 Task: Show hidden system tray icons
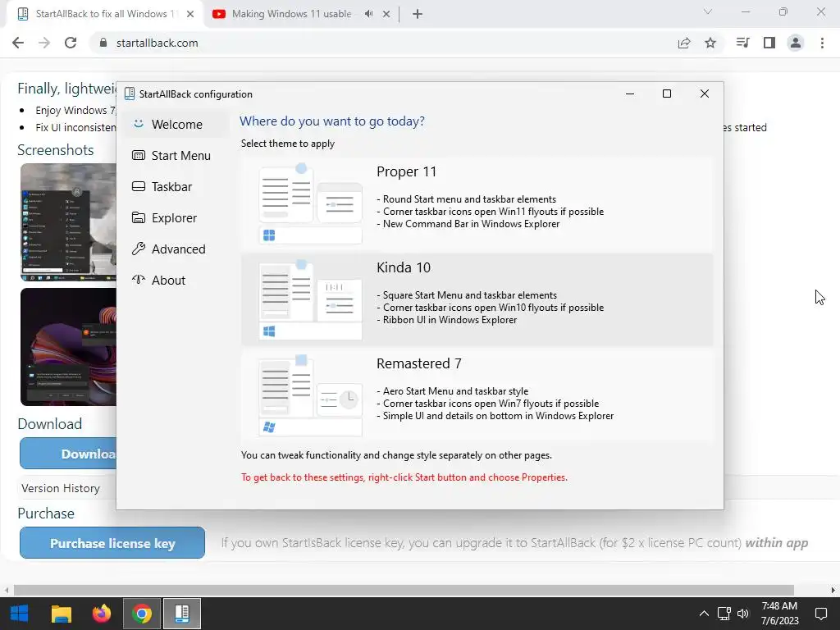coord(704,614)
